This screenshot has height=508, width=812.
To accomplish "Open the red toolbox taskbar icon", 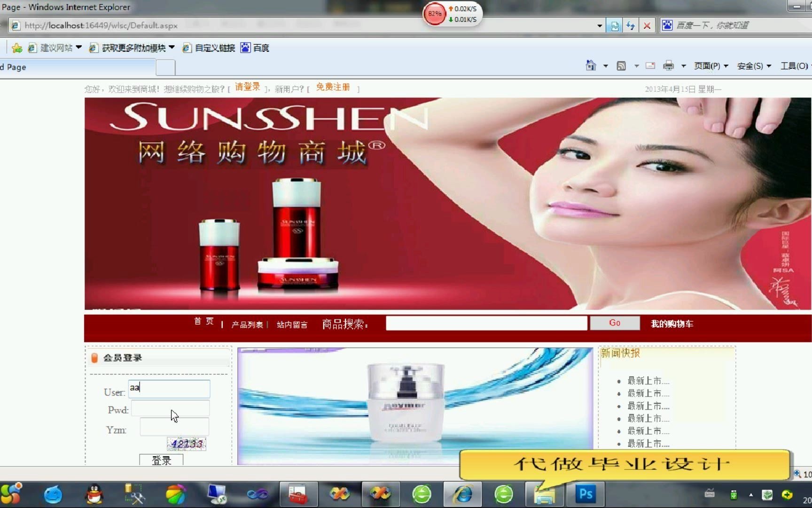I will pos(298,495).
